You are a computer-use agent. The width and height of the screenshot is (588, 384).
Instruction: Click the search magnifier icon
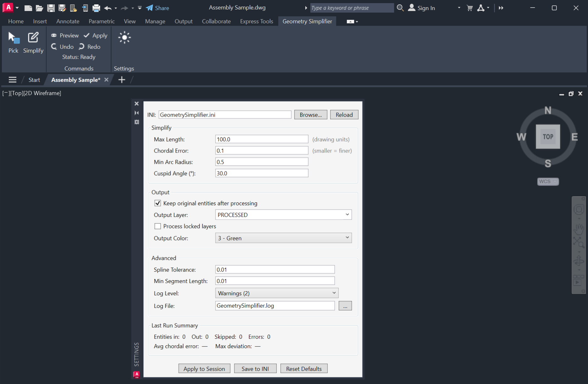pyautogui.click(x=400, y=8)
